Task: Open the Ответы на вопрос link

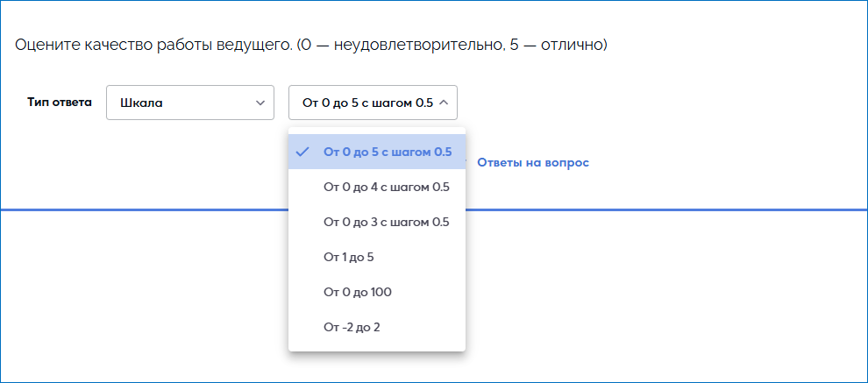Action: [532, 162]
